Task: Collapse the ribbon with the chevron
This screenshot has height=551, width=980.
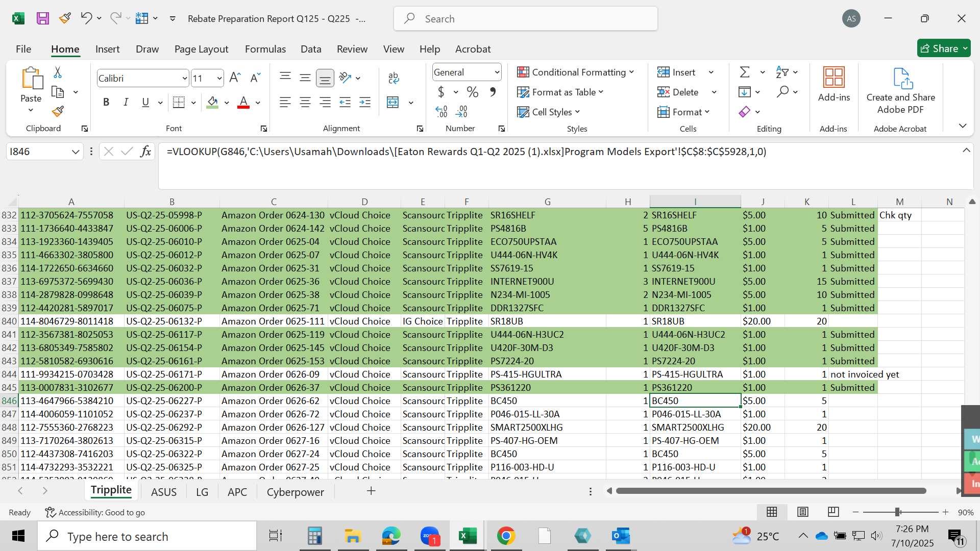Action: point(963,126)
